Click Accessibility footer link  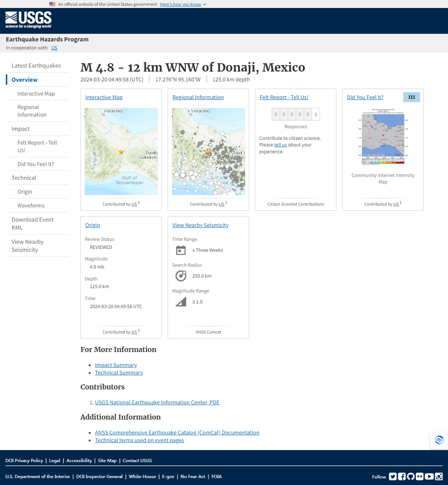pos(79,461)
